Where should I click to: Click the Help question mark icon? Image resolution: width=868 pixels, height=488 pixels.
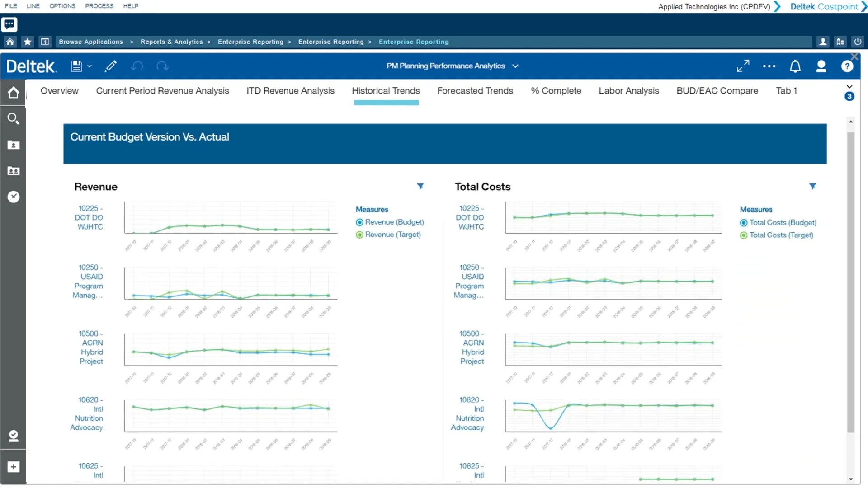click(x=847, y=66)
